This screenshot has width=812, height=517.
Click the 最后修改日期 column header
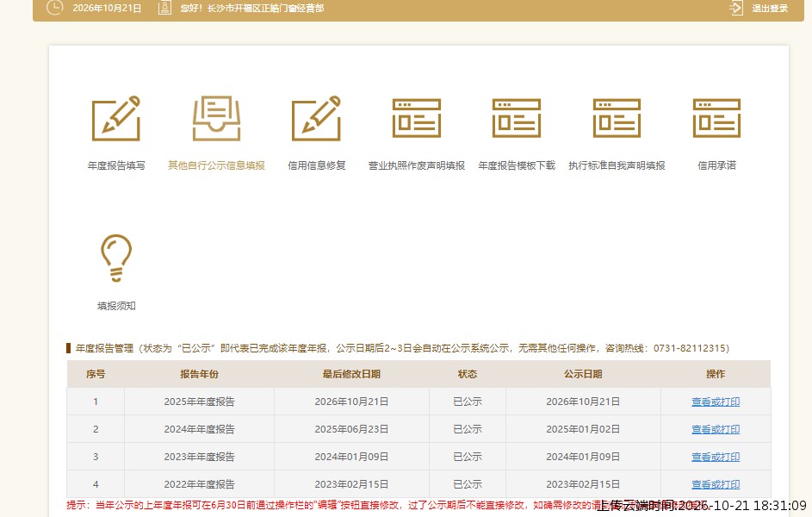[x=351, y=374]
